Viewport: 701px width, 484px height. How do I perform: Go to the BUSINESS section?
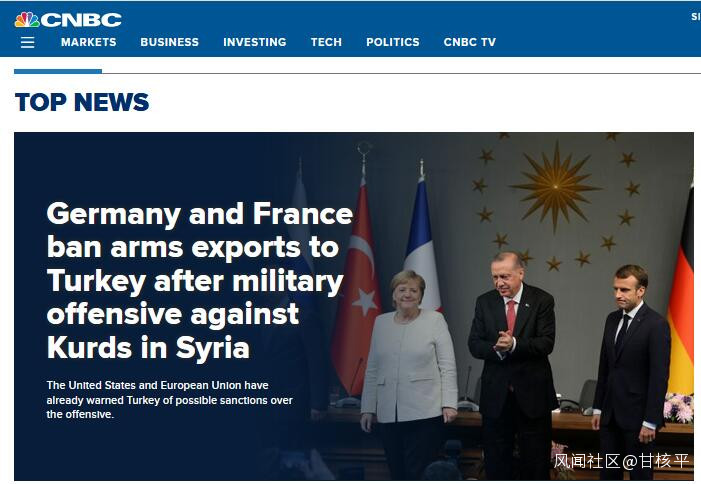169,42
